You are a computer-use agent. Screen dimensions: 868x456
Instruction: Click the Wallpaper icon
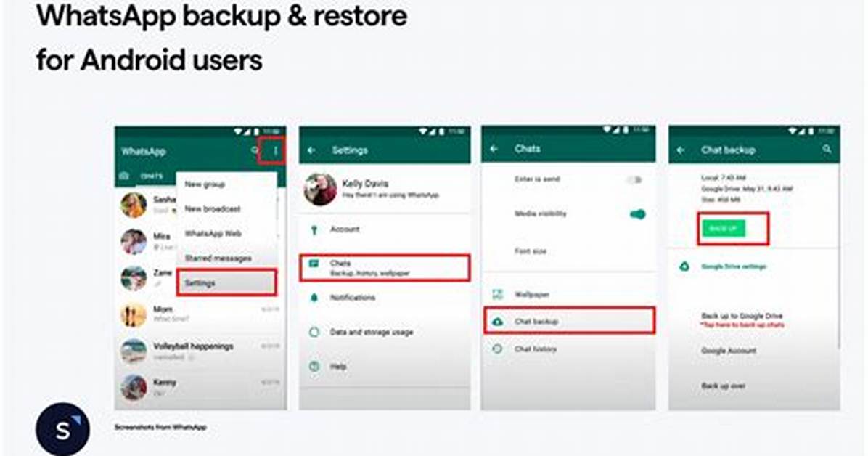tap(498, 294)
